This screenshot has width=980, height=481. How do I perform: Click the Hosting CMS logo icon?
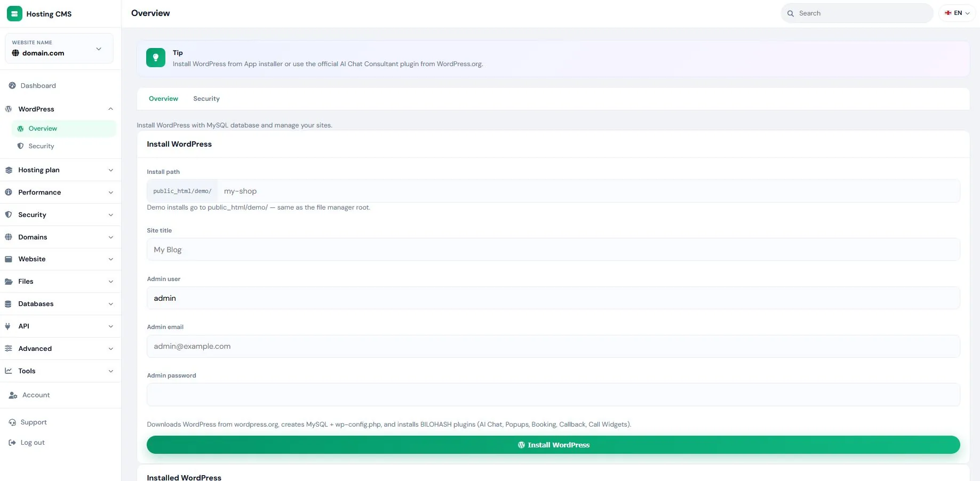coord(14,14)
